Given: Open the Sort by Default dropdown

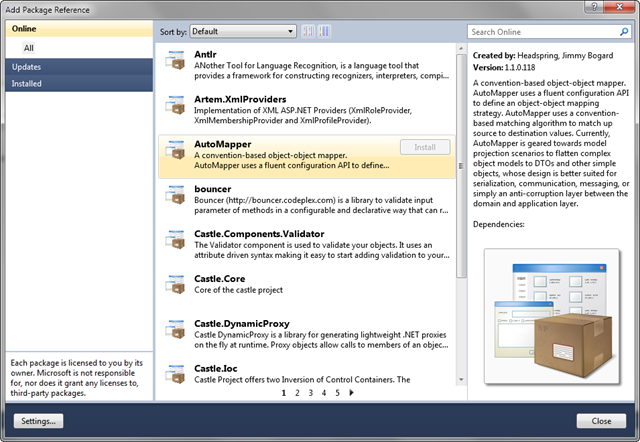Looking at the screenshot, I should pos(243,31).
